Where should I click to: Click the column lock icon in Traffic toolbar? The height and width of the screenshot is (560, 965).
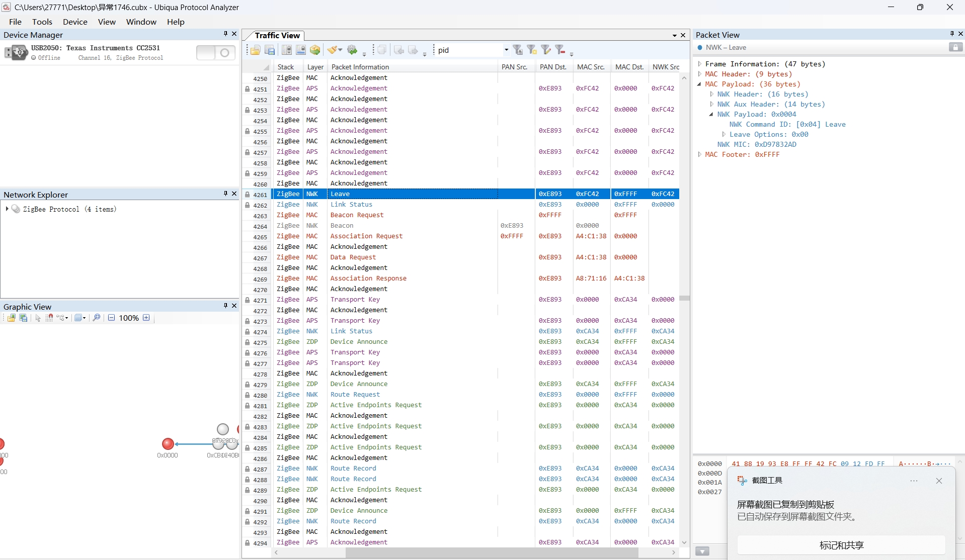click(287, 50)
